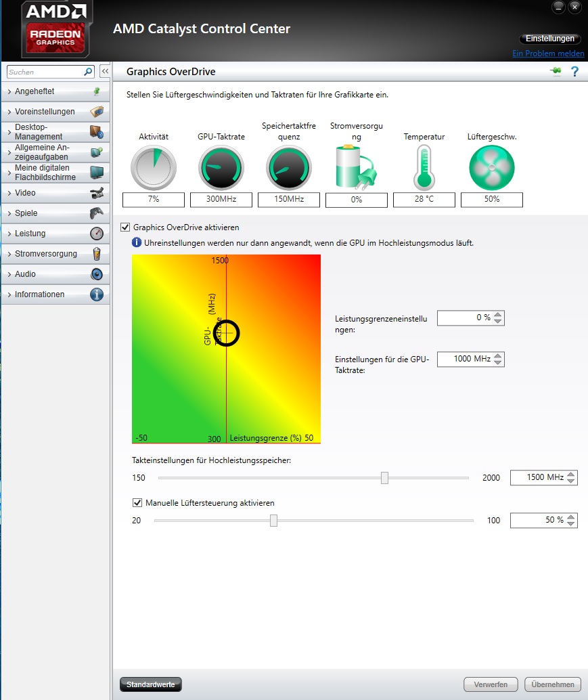Viewport: 588px width, 700px height.
Task: Click the Meine digitalen Flachbildschirme monitor icon
Action: pyautogui.click(x=97, y=173)
